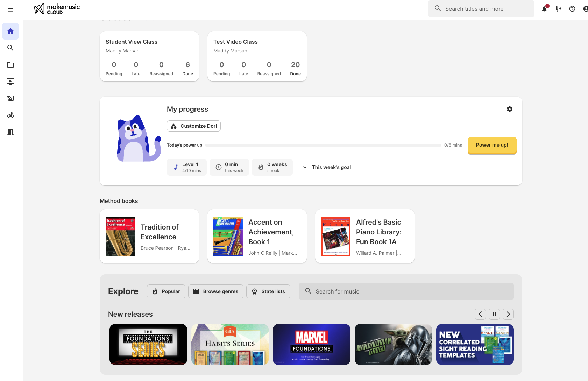The image size is (588, 381).
Task: Click the Today's power up progress bar
Action: tap(323, 145)
